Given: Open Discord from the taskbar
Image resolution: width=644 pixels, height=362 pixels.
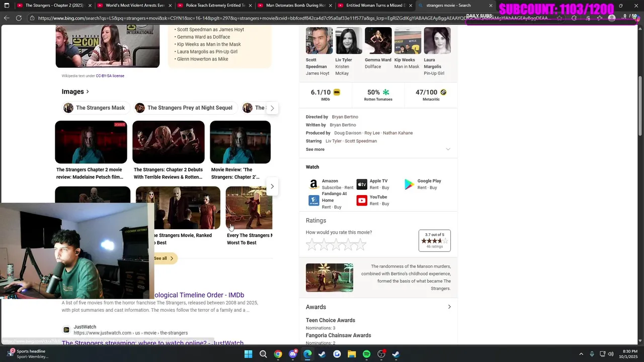Looking at the screenshot, I should click(x=293, y=354).
